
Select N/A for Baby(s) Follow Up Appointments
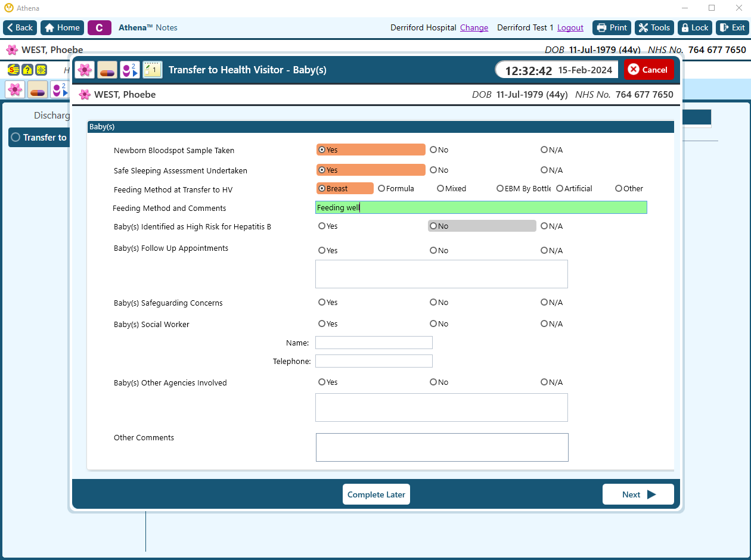[552, 251]
